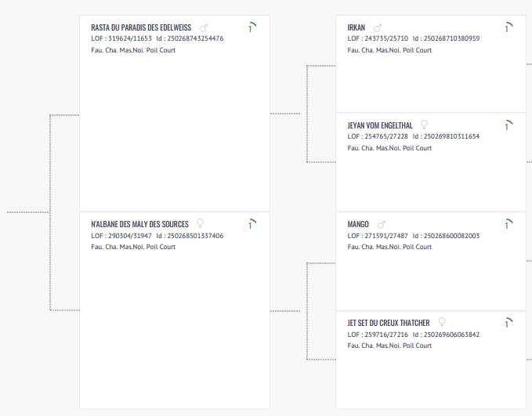Click the circular badge in the MANGO card
Screen dimensions: 532x416
pyautogui.click(x=507, y=225)
